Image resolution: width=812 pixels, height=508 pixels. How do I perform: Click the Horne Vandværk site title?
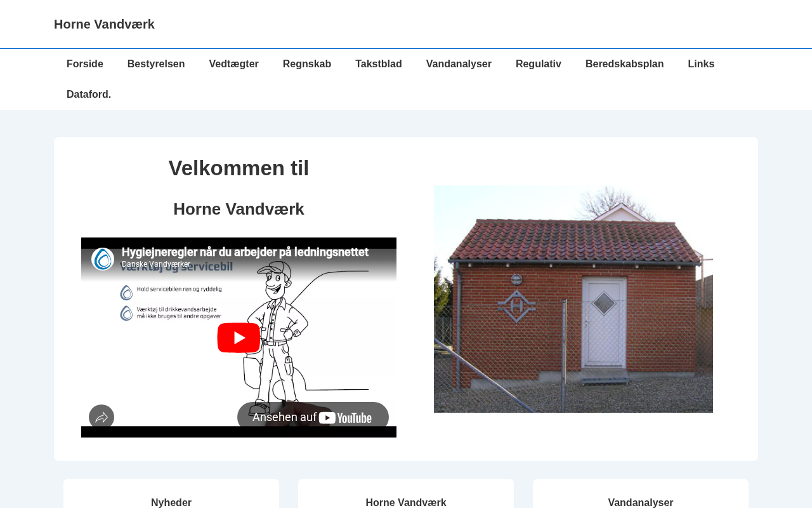[104, 24]
